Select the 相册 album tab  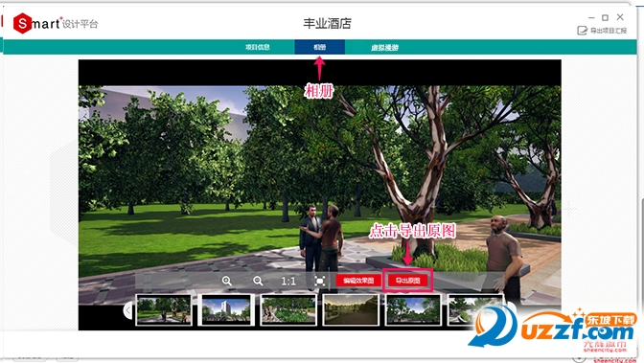pos(319,47)
